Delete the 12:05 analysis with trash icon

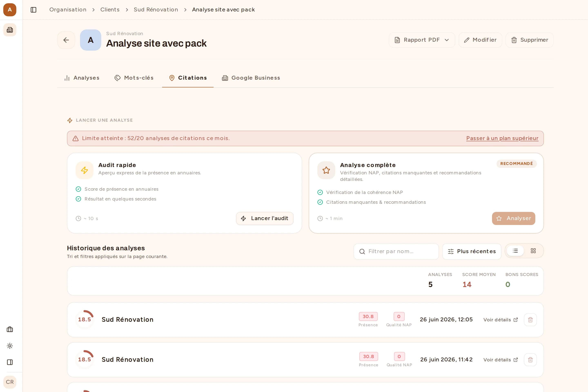[x=530, y=320]
